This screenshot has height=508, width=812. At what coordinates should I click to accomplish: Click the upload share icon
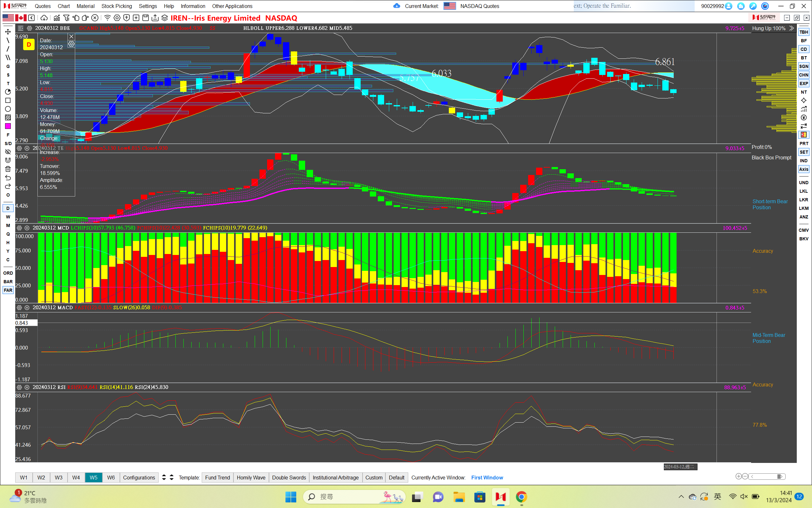click(x=155, y=18)
